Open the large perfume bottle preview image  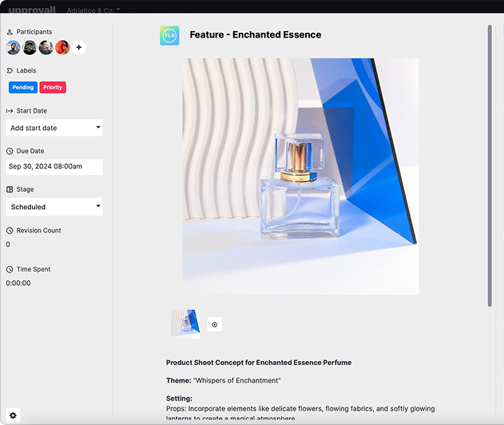pos(300,177)
